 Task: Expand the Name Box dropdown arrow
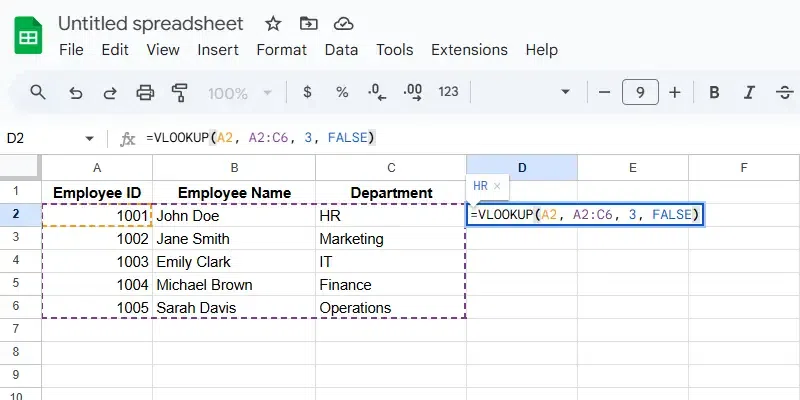(x=90, y=138)
